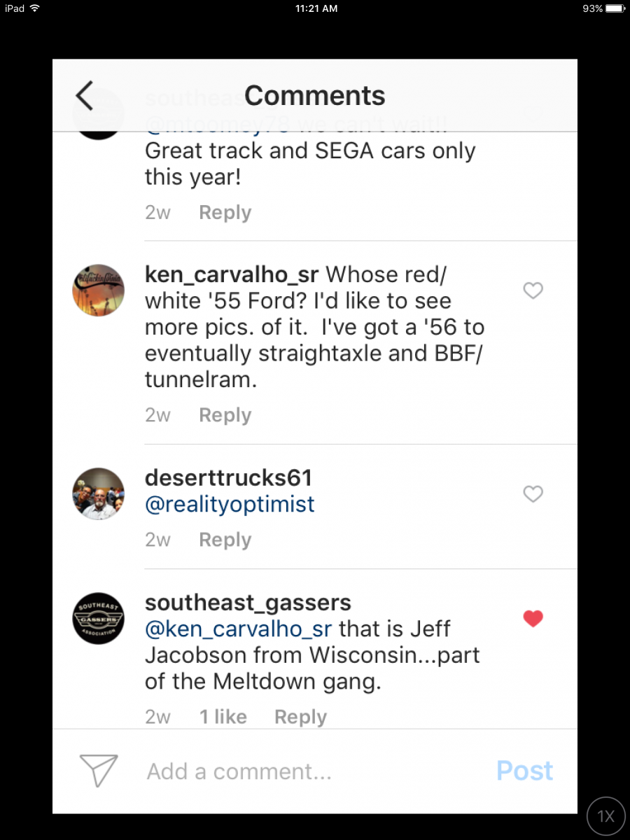The image size is (630, 840).
Task: View who liked via '1 like'
Action: click(x=223, y=717)
